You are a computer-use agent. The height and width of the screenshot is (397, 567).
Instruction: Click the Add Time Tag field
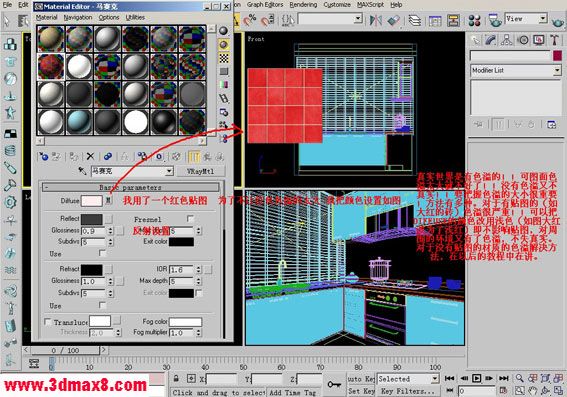(293, 392)
